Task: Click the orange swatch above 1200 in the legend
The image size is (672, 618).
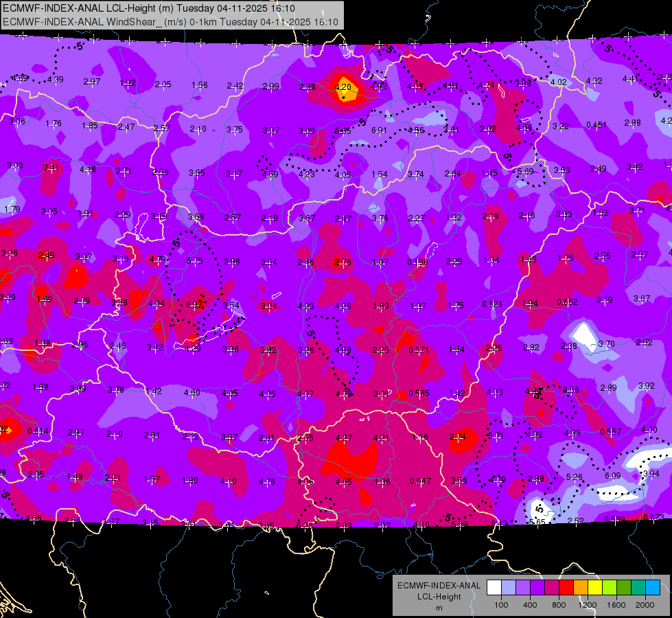Action: (581, 588)
